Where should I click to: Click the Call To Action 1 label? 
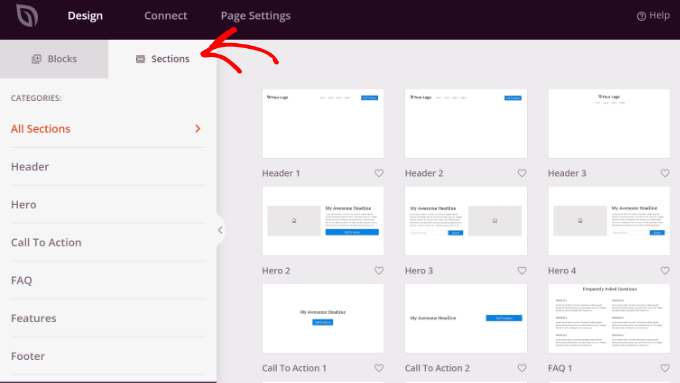point(294,368)
